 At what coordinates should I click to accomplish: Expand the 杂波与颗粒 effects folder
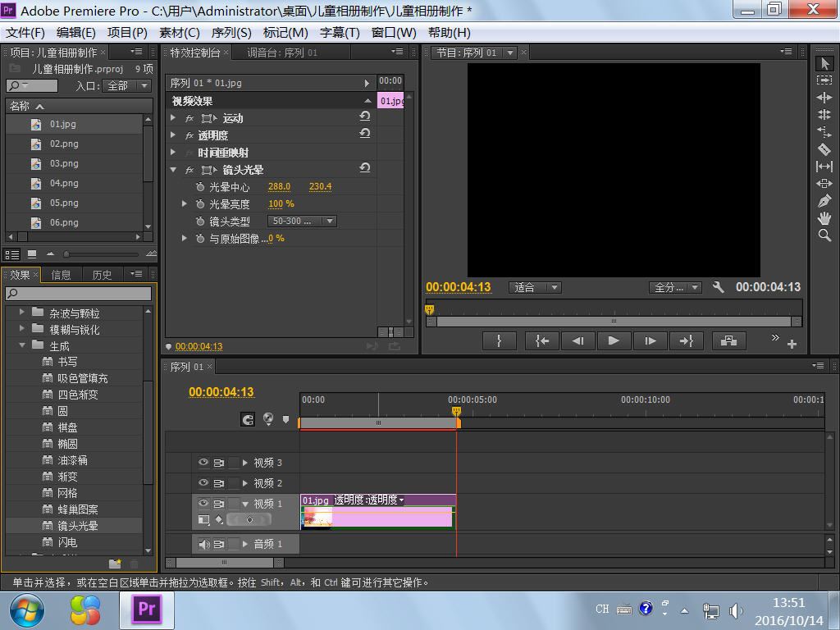(x=22, y=313)
